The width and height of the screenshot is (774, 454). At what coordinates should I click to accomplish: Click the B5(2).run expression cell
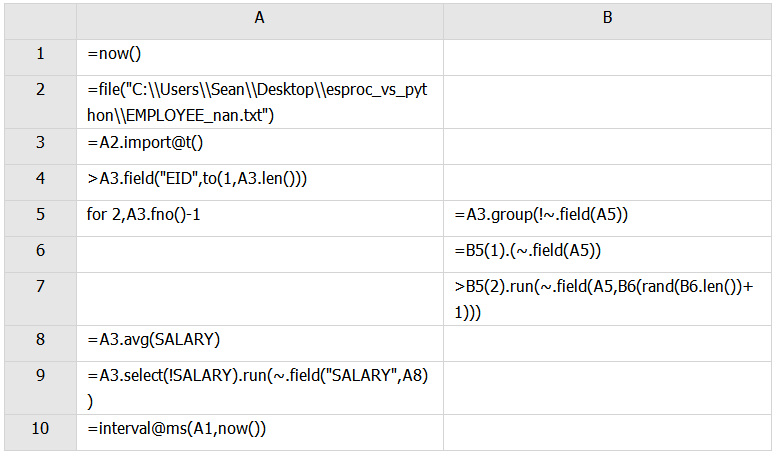click(x=607, y=299)
